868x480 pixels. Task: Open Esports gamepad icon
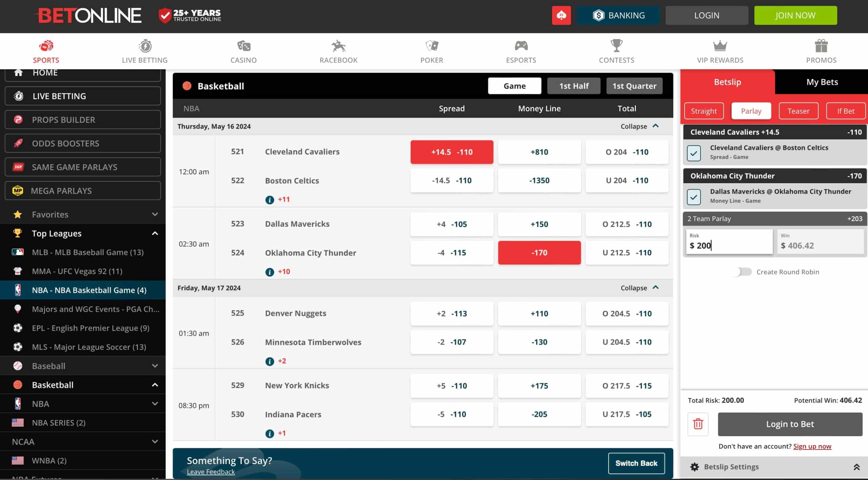(521, 46)
